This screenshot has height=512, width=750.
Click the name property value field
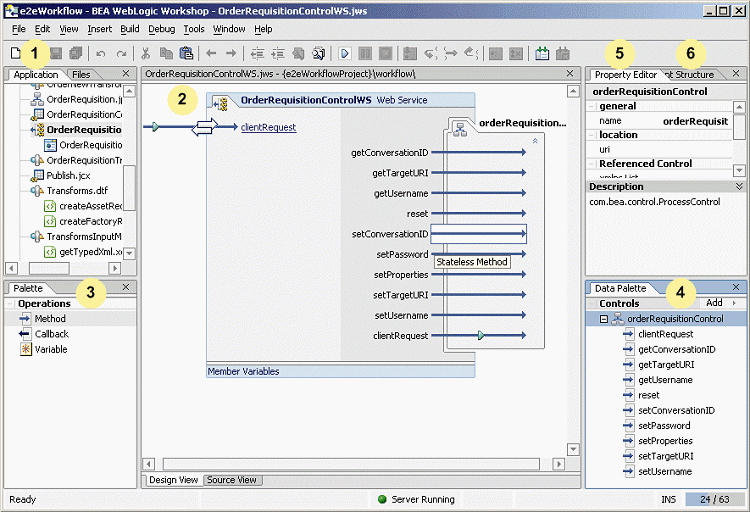[x=695, y=121]
